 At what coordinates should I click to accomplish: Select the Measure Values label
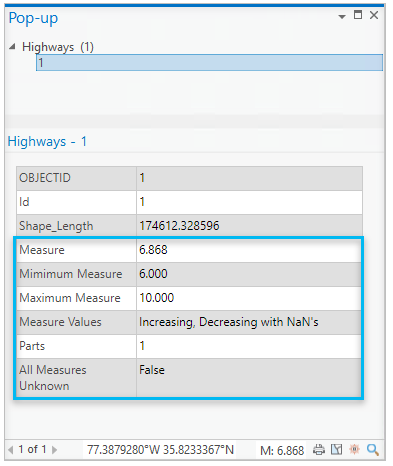pyautogui.click(x=60, y=322)
